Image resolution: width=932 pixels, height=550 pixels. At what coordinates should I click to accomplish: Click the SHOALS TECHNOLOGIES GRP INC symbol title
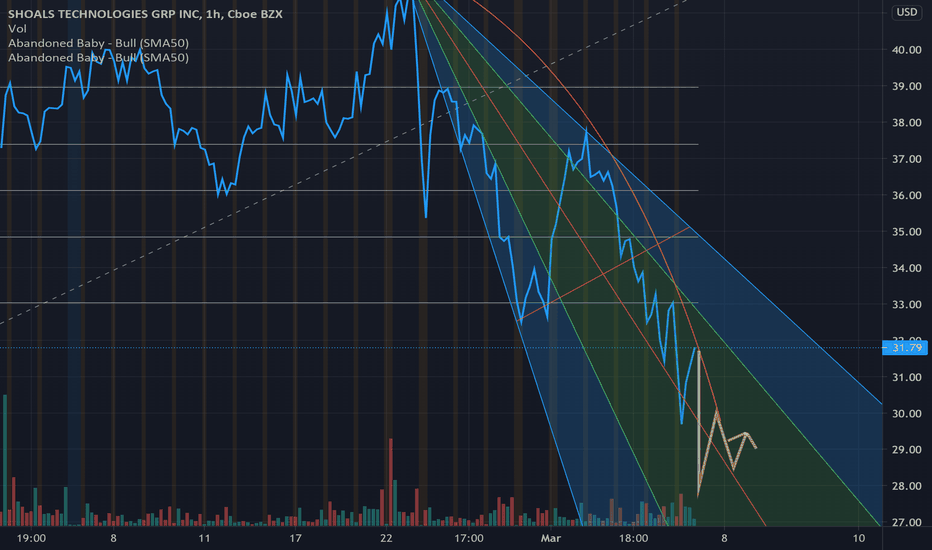[145, 14]
